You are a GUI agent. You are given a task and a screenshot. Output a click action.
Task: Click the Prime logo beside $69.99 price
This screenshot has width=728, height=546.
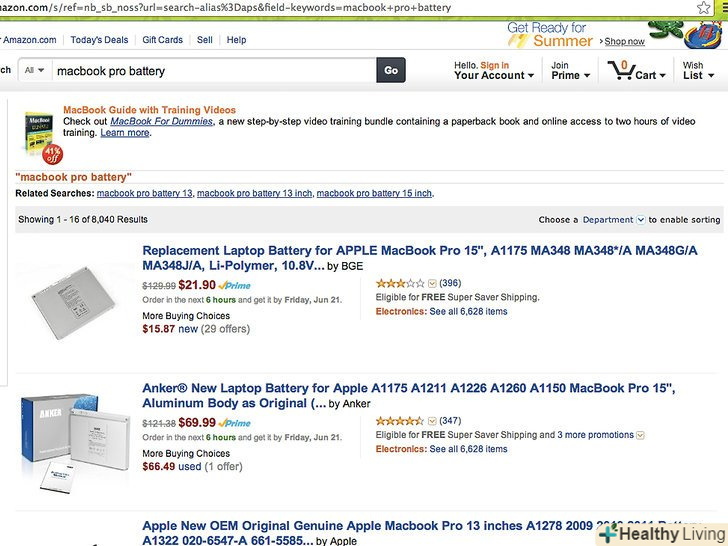[x=235, y=424]
